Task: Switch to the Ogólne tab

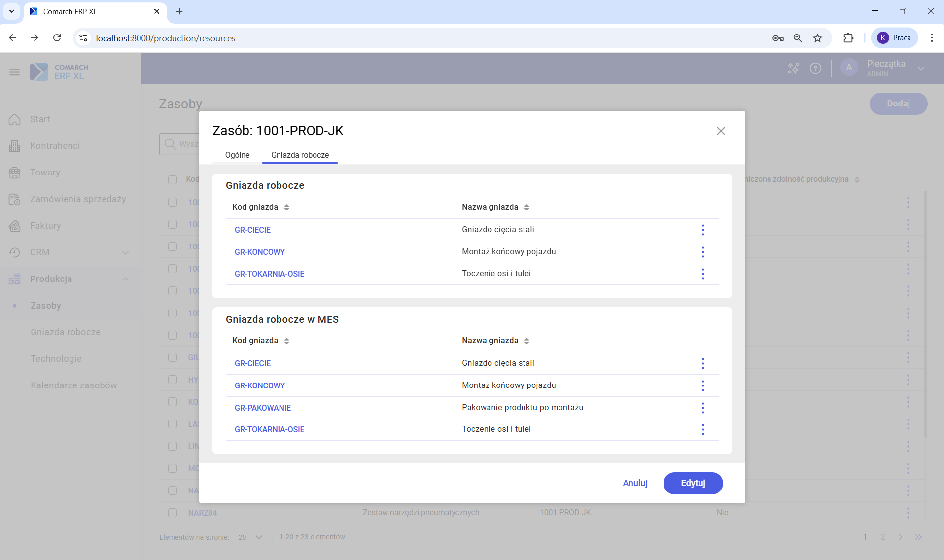Action: pos(237,155)
